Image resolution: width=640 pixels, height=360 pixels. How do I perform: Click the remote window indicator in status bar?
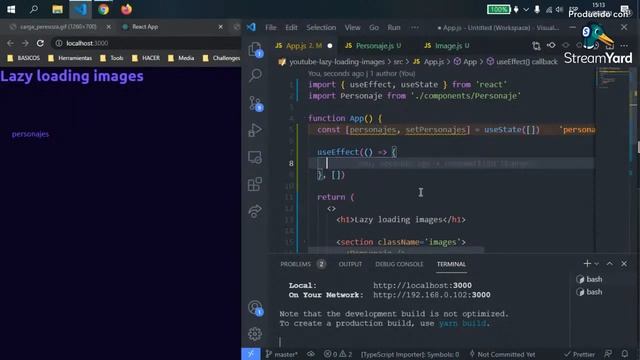tap(251, 354)
